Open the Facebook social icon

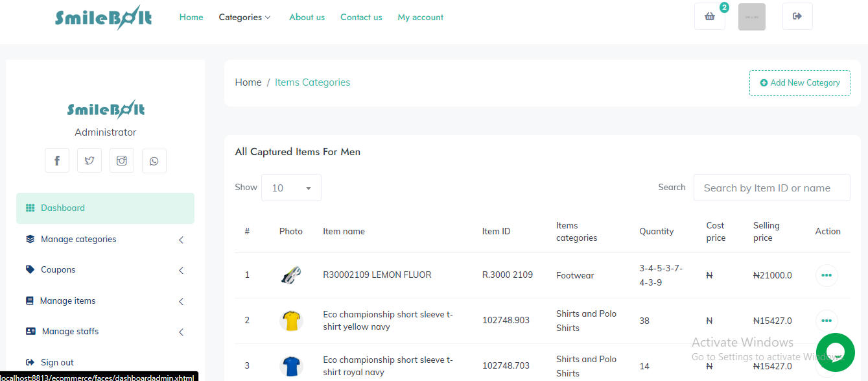pos(57,161)
